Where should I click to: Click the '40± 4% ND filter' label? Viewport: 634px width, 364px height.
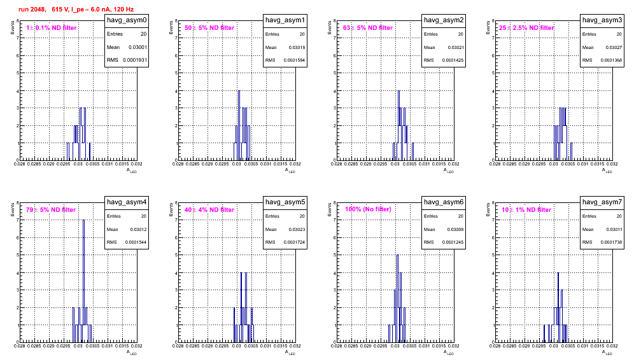tap(209, 210)
